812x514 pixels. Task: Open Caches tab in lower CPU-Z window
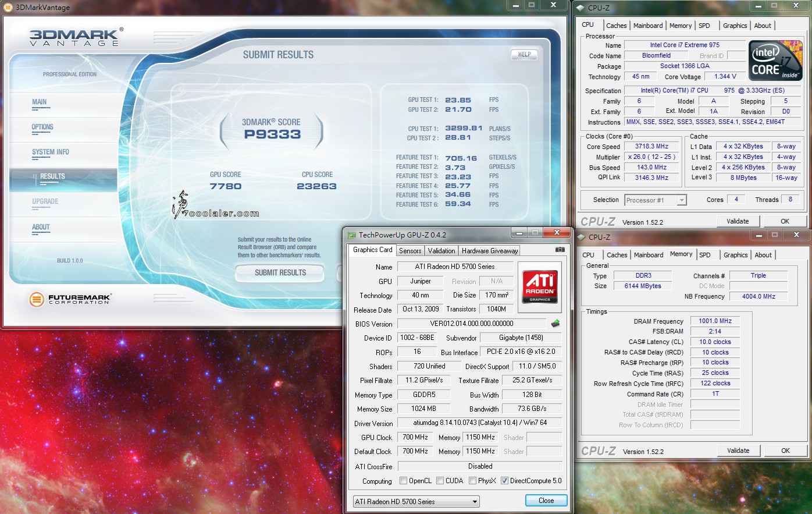tap(617, 255)
